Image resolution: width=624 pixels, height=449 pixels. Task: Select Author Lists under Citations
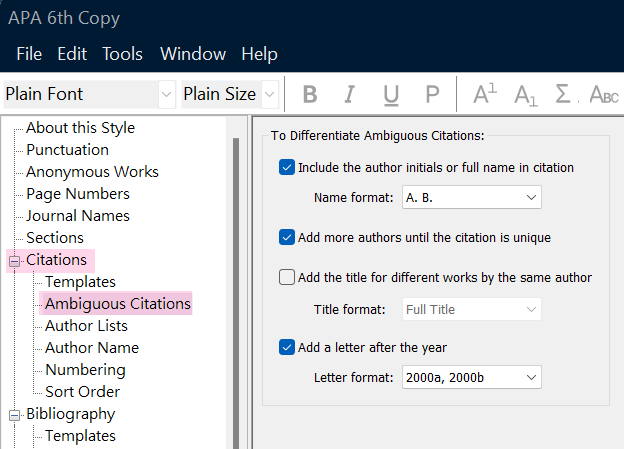[86, 326]
